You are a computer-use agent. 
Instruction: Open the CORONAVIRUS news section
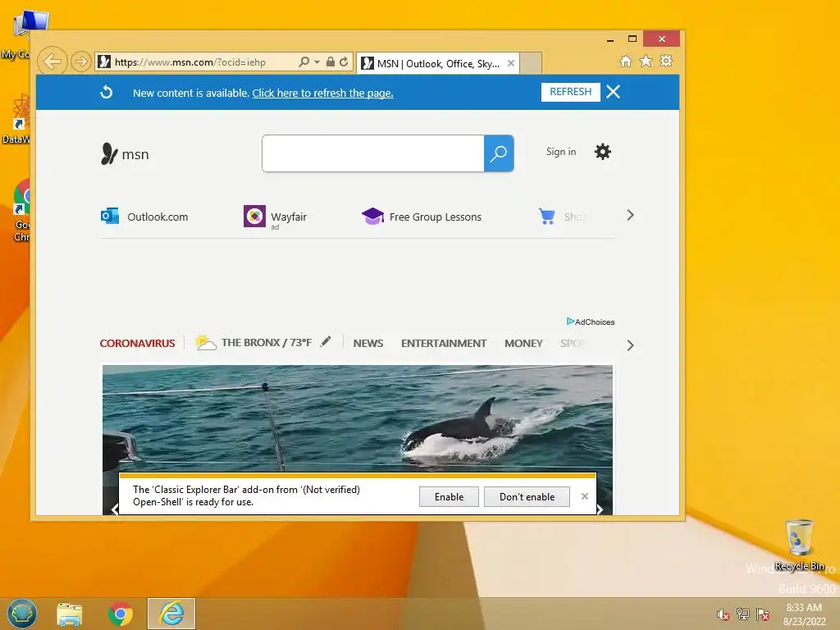(x=137, y=344)
